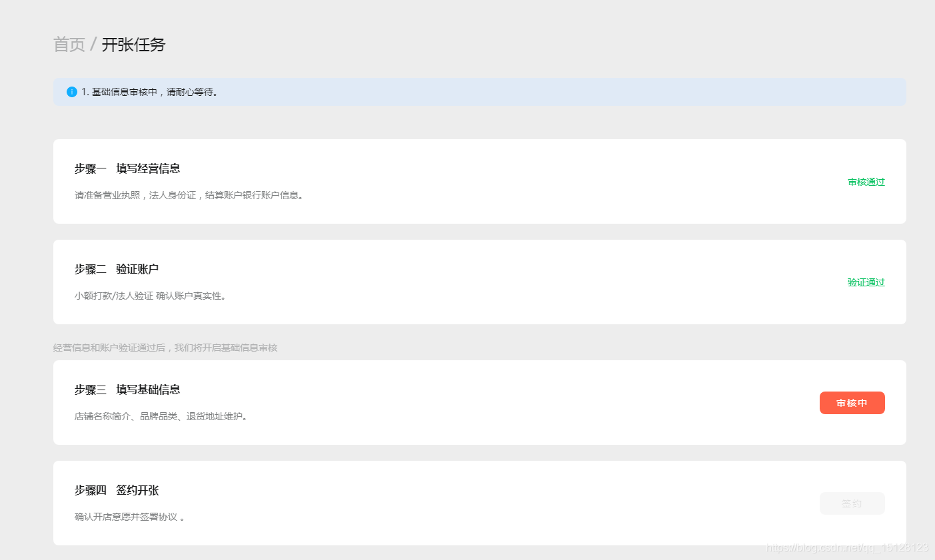The width and height of the screenshot is (935, 560).
Task: Click the orange 审核中 button
Action: coord(852,403)
